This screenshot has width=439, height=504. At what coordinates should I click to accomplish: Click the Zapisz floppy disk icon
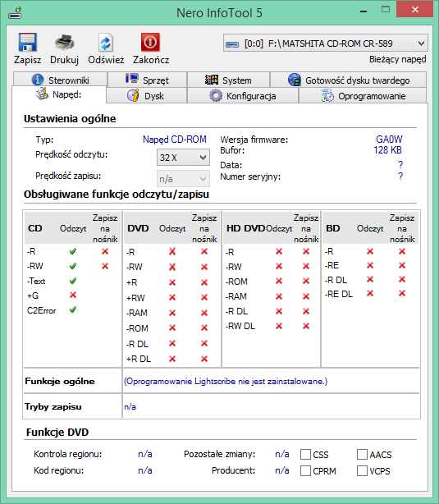click(x=27, y=42)
